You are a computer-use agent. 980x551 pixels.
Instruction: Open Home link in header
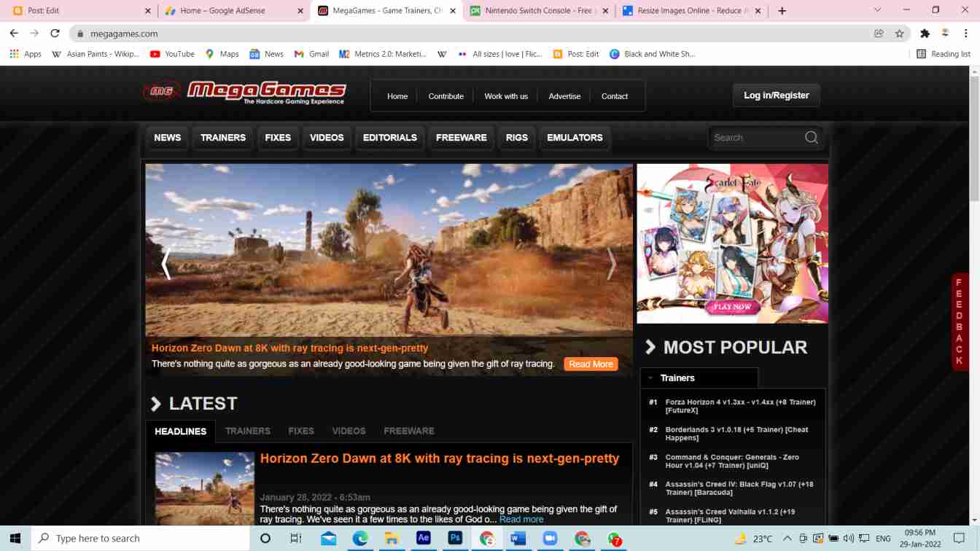[x=397, y=96]
